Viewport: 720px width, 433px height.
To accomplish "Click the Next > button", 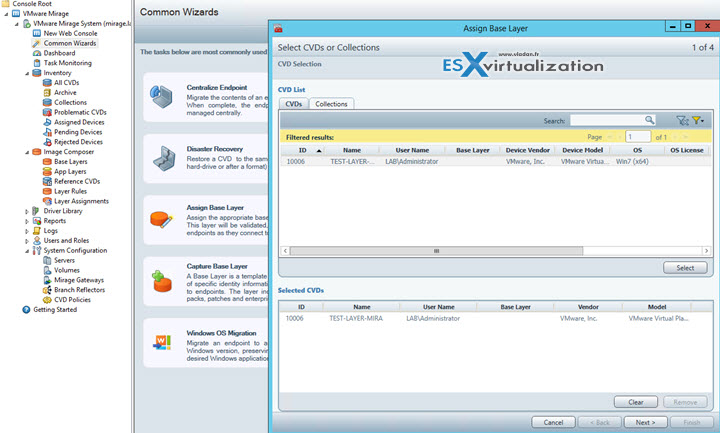I will (x=645, y=422).
